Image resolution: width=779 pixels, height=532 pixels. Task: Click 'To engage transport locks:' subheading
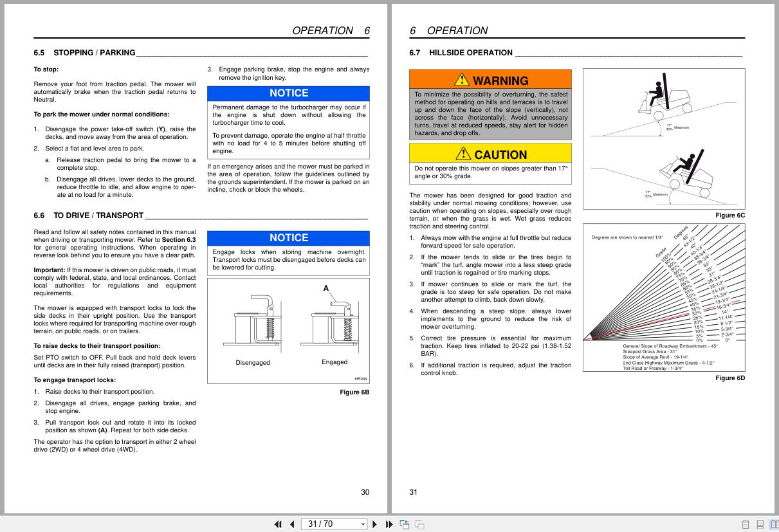pyautogui.click(x=75, y=380)
